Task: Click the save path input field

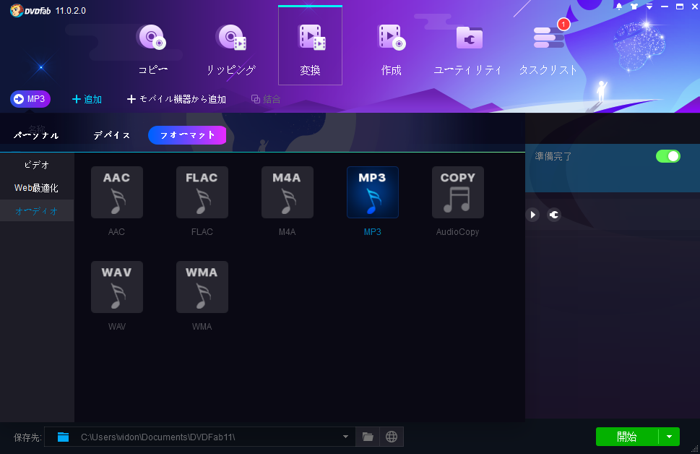Action: [200, 437]
